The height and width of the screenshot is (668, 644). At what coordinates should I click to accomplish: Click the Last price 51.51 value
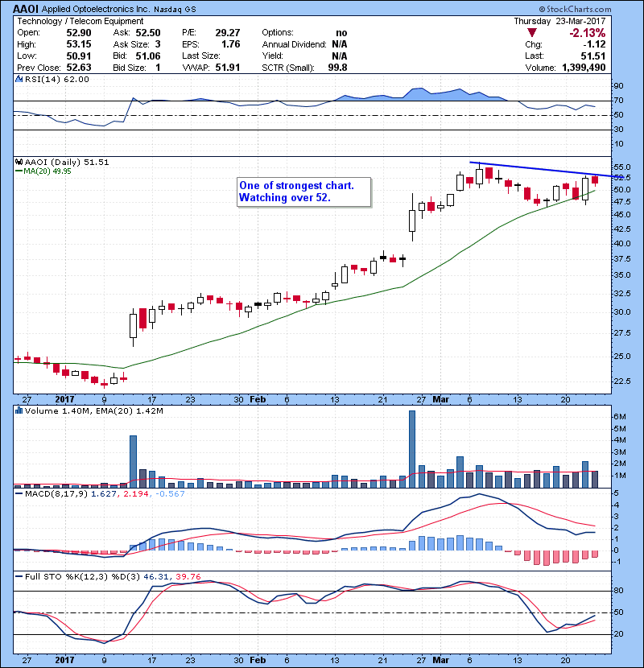(x=592, y=56)
